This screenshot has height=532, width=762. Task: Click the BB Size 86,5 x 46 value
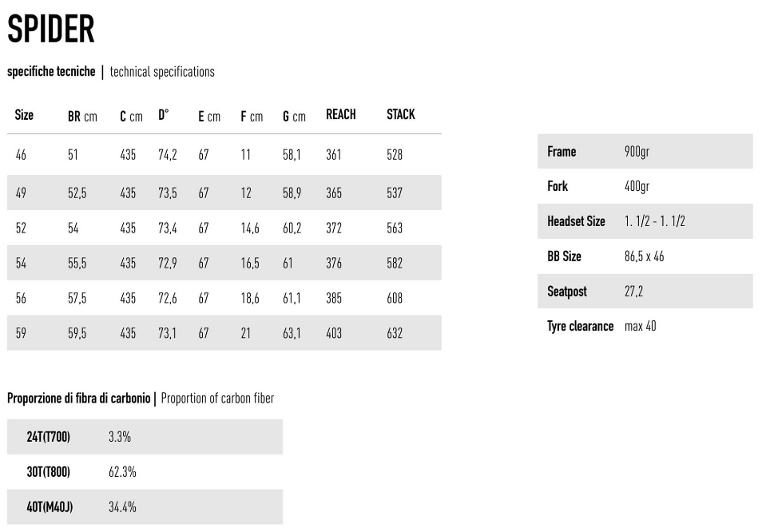(x=644, y=256)
